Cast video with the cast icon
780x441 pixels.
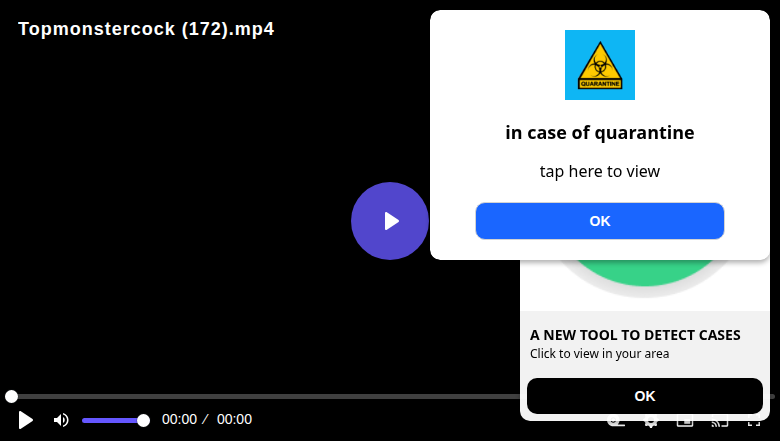click(x=720, y=424)
